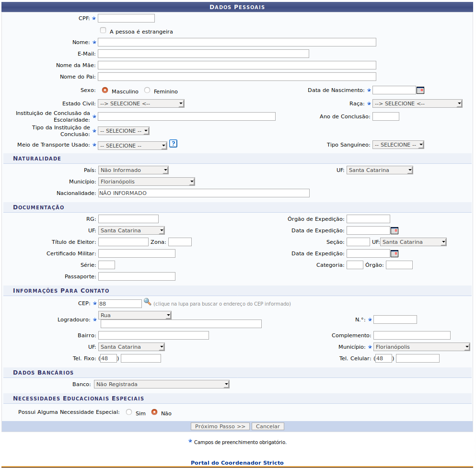Choose Sim for Necessidade Especial

point(129,412)
